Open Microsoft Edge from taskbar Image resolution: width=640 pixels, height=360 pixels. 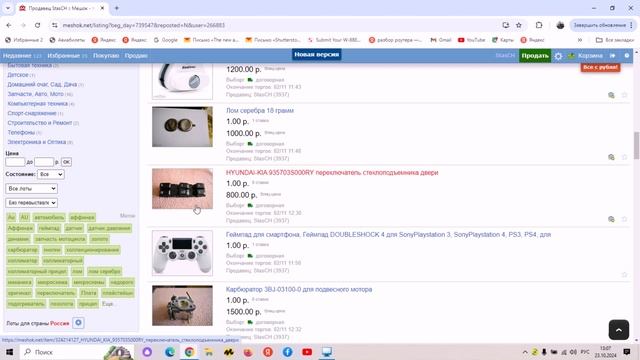169,352
